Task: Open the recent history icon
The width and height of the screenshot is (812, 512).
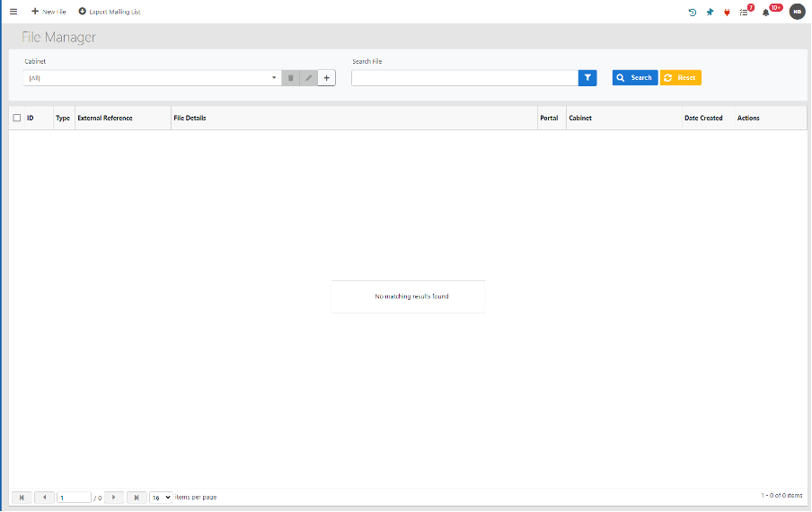Action: tap(692, 12)
